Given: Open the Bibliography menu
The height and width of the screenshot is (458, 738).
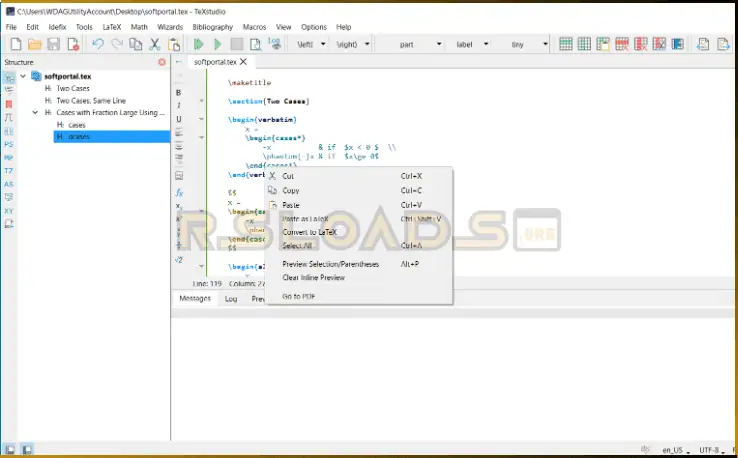Looking at the screenshot, I should 212,27.
